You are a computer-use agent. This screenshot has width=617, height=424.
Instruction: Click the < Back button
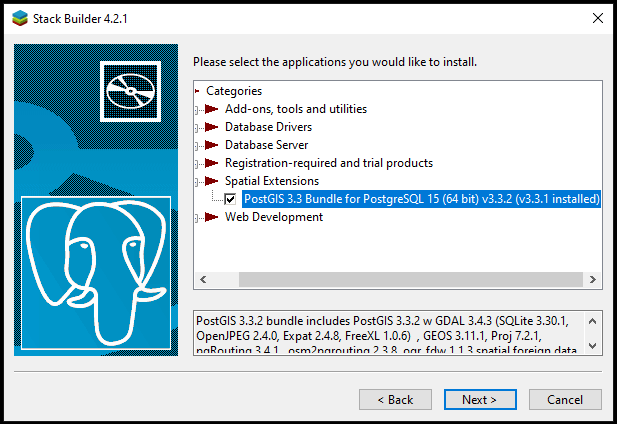(x=395, y=400)
